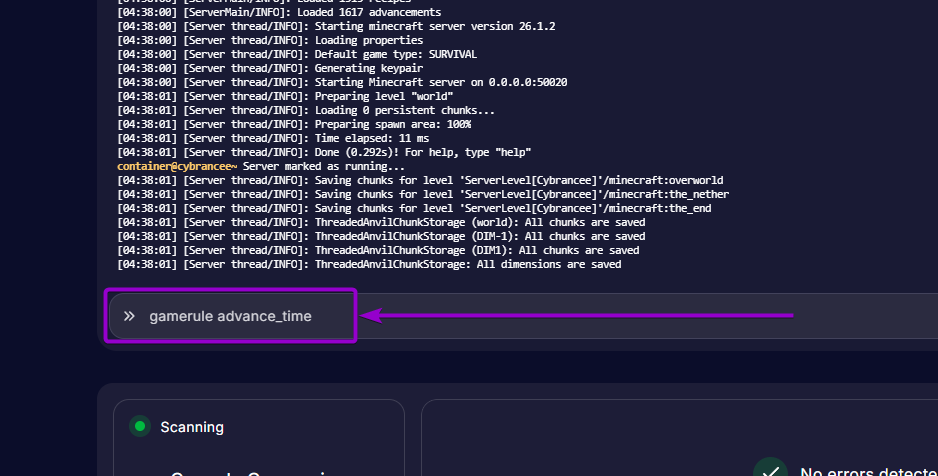The height and width of the screenshot is (476, 938).
Task: Click log line 'Starting minecraft server version 26.1.2'
Action: pos(336,26)
